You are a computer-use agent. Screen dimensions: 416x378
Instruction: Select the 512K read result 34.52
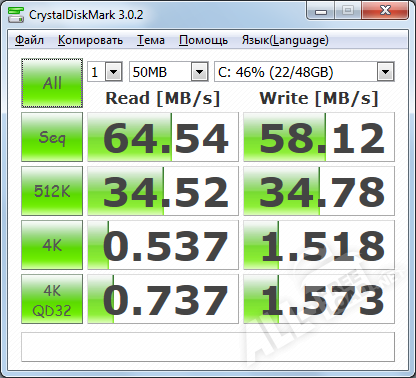click(163, 191)
